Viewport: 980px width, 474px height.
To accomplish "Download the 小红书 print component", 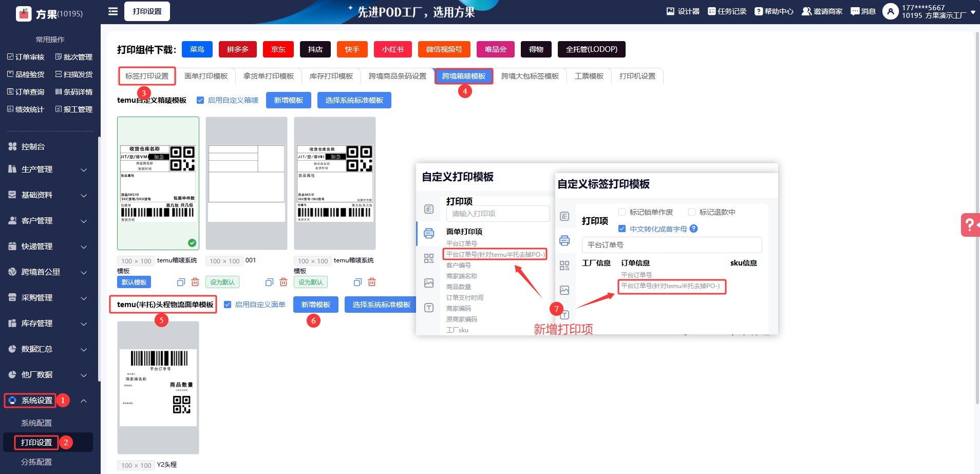I will pos(393,49).
